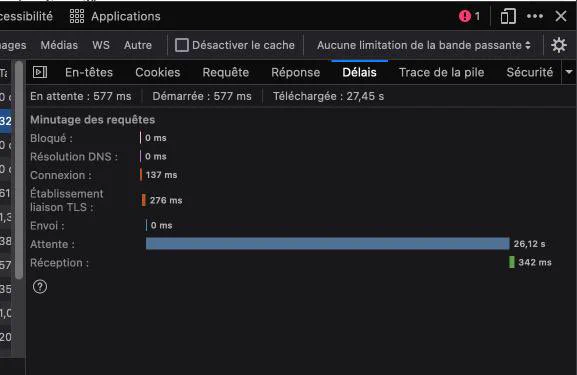Image resolution: width=577 pixels, height=375 pixels.
Task: Click the Démarrée : 577 ms text
Action: [x=202, y=96]
